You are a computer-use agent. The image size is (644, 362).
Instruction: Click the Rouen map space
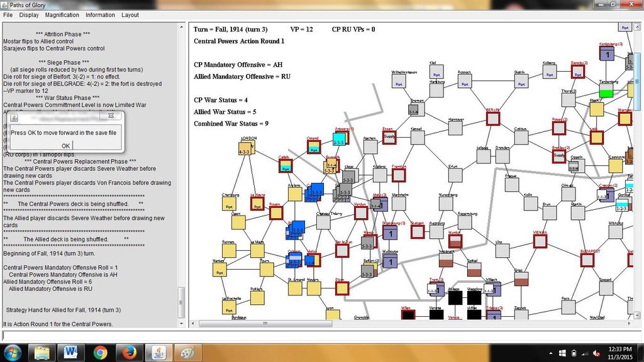pos(276,213)
